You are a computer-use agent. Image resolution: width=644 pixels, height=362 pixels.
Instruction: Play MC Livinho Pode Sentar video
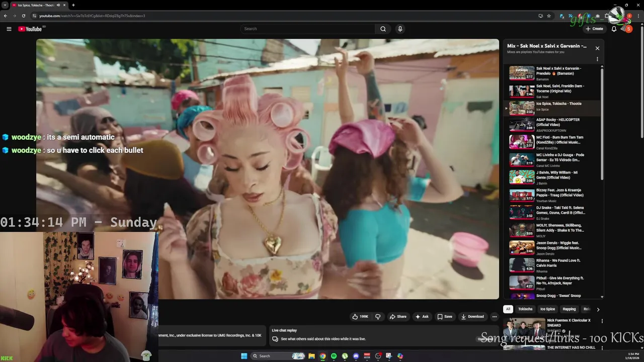(x=552, y=160)
